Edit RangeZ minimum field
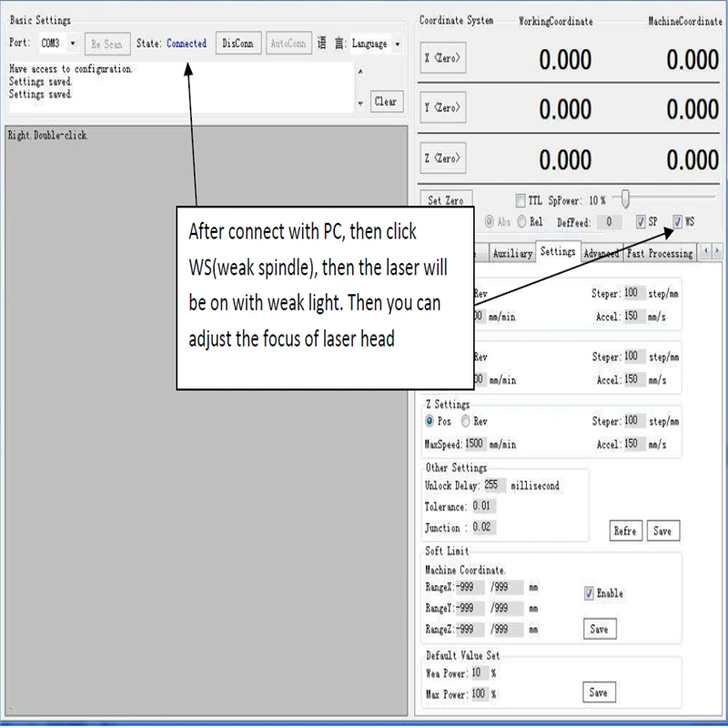This screenshot has height=728, width=728. click(470, 629)
